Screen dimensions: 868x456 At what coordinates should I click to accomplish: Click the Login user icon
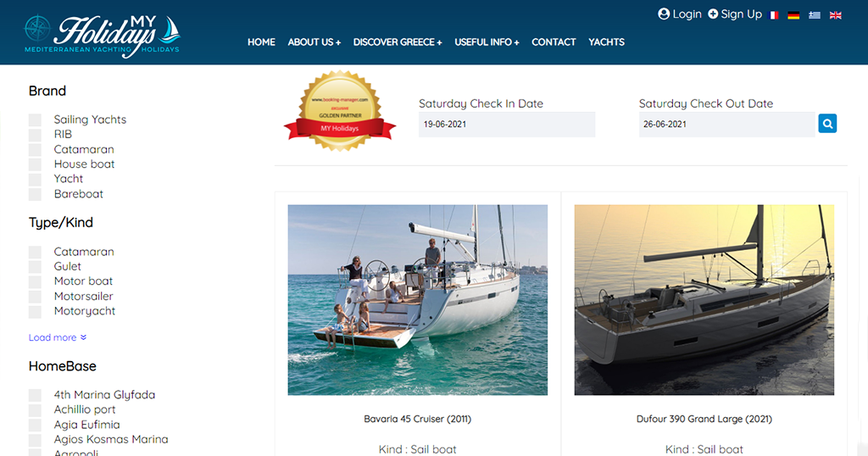[x=664, y=14]
